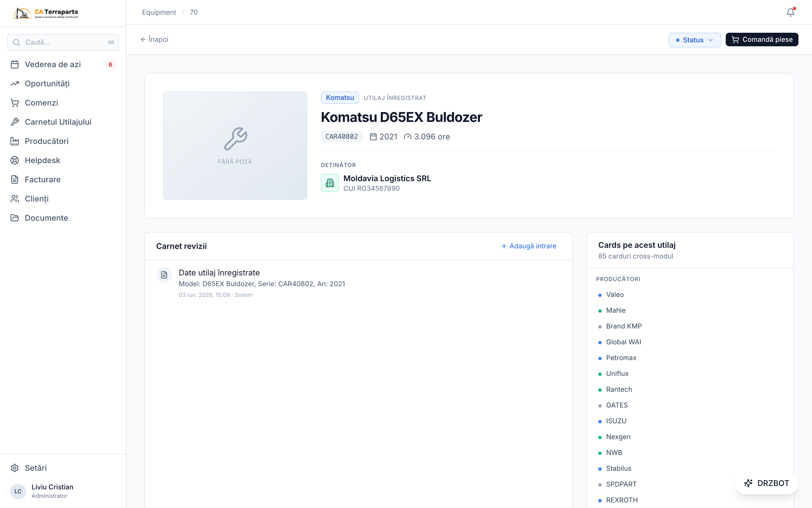The image size is (812, 508).
Task: Select Uniflux producer
Action: pos(617,374)
